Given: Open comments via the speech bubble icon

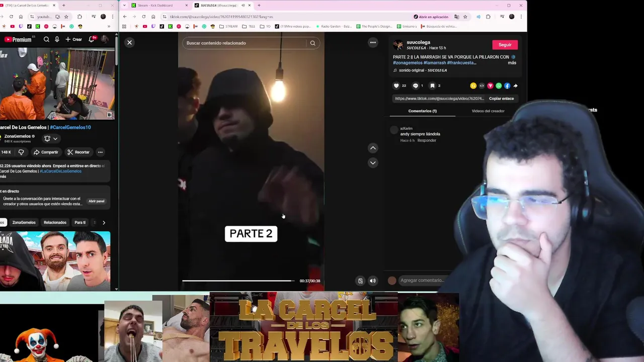Looking at the screenshot, I should (x=415, y=86).
